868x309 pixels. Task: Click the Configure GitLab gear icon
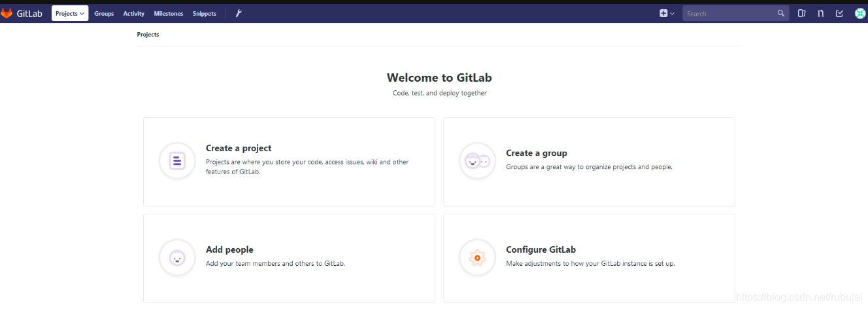pyautogui.click(x=477, y=257)
